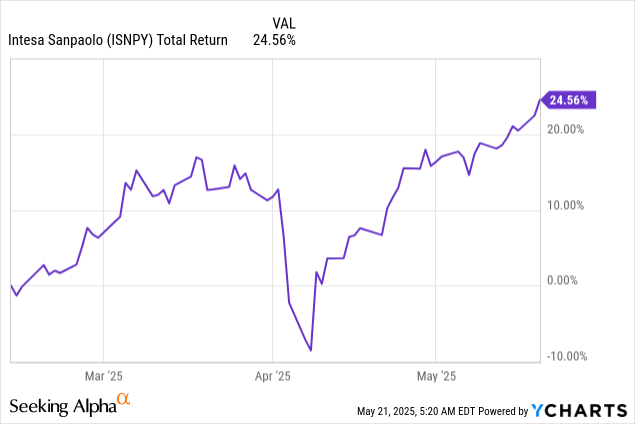Click the Apr '25 axis label
Screen dimensions: 635x424
[271, 377]
